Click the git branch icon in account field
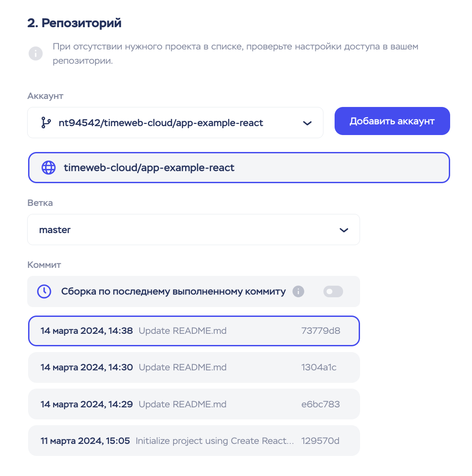The height and width of the screenshot is (476, 472). click(x=46, y=123)
